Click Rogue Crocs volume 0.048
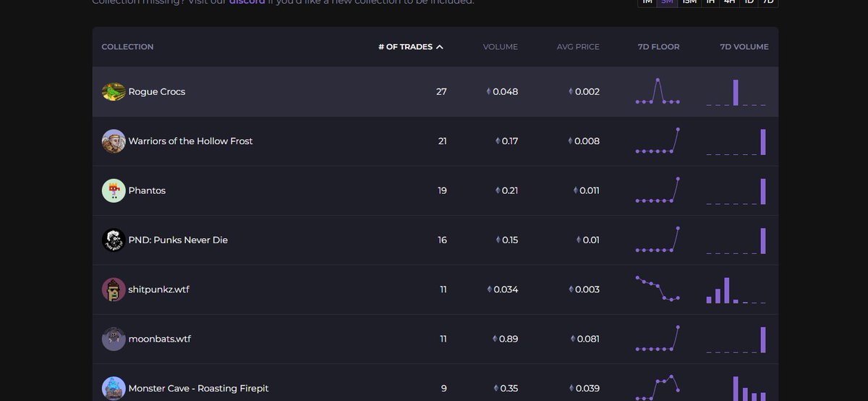868x401 pixels. [x=502, y=92]
